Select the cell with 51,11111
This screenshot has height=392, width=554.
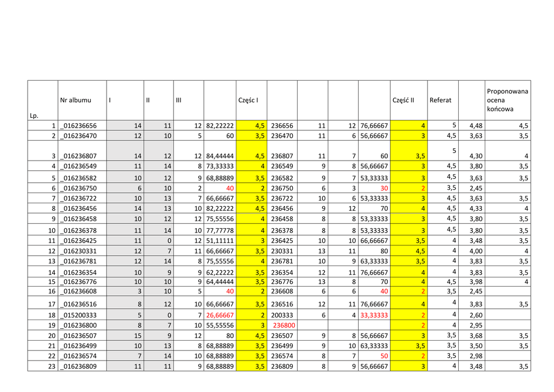coord(220,241)
